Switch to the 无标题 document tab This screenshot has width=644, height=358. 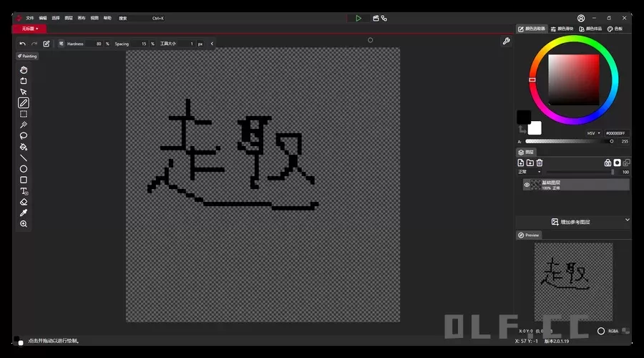(29, 29)
